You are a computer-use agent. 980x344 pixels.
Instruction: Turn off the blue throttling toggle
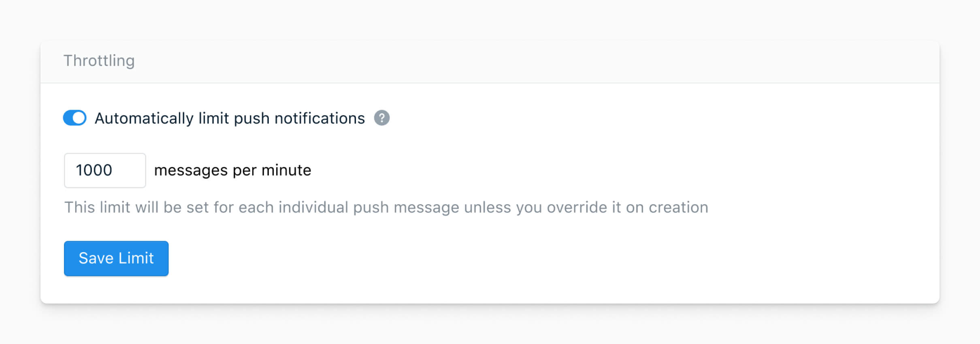pyautogui.click(x=75, y=118)
